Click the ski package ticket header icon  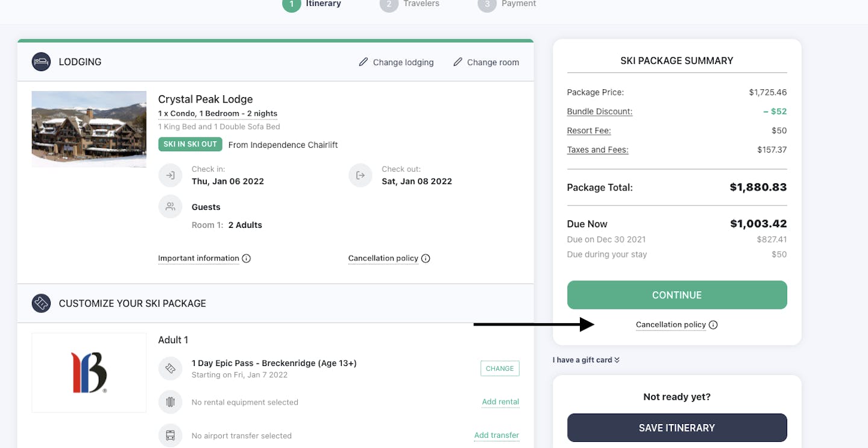click(41, 303)
